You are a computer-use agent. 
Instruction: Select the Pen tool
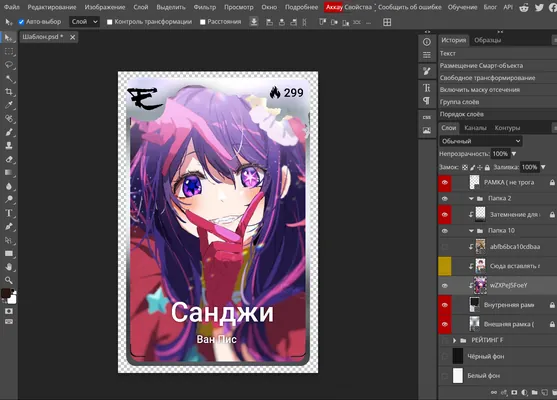click(9, 226)
